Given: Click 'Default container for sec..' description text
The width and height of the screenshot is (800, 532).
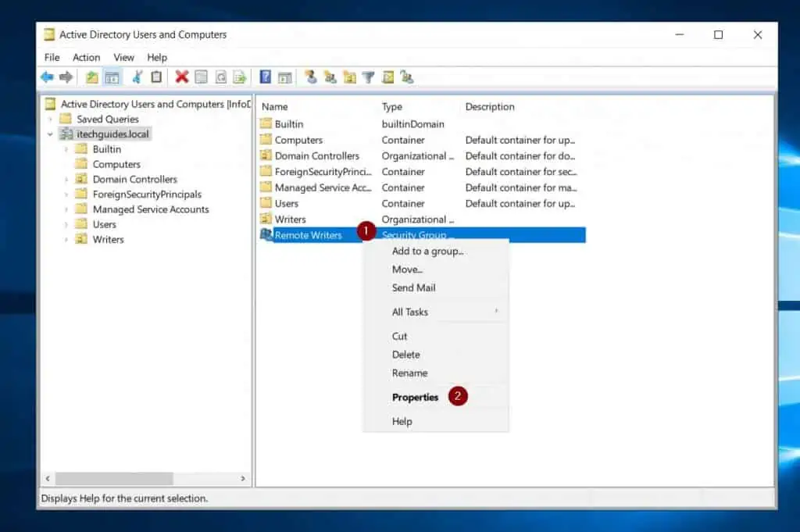Looking at the screenshot, I should [521, 171].
